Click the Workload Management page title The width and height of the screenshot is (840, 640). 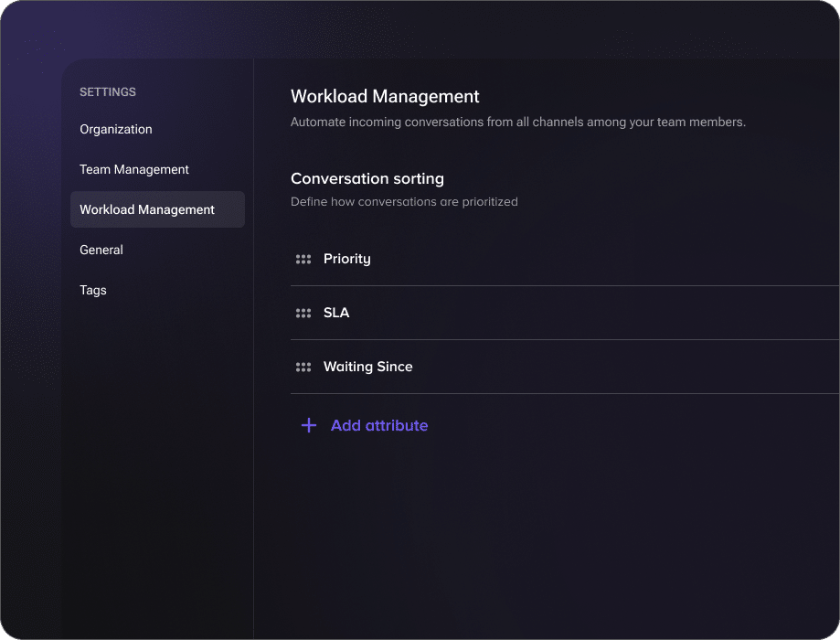click(385, 97)
